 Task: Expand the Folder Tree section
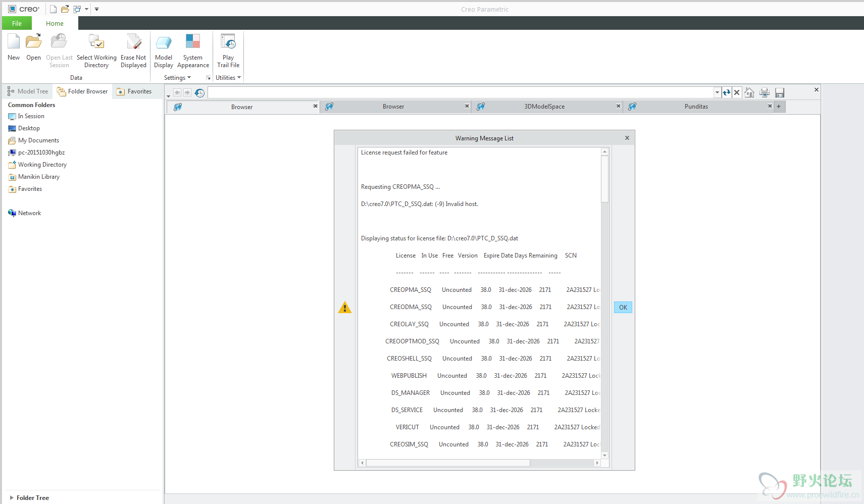(x=12, y=497)
